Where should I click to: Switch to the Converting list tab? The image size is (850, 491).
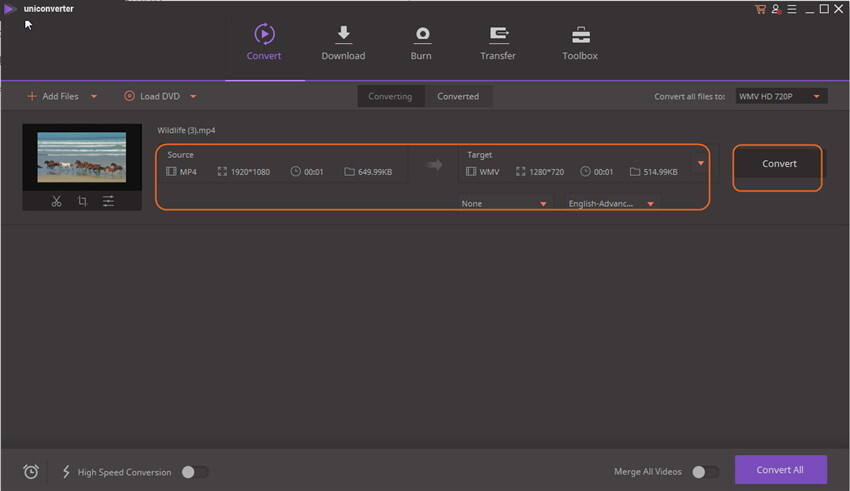[x=390, y=96]
